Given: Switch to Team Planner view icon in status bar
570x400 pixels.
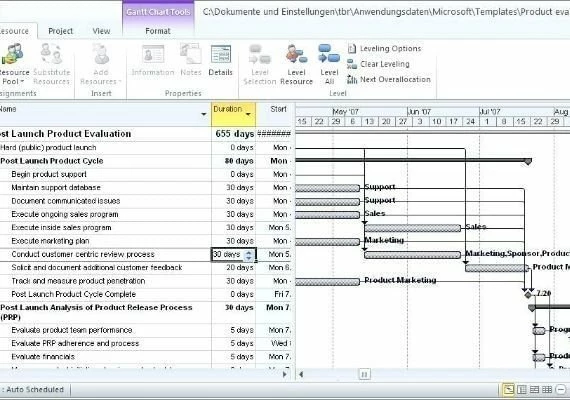Looking at the screenshot, I should point(534,390).
